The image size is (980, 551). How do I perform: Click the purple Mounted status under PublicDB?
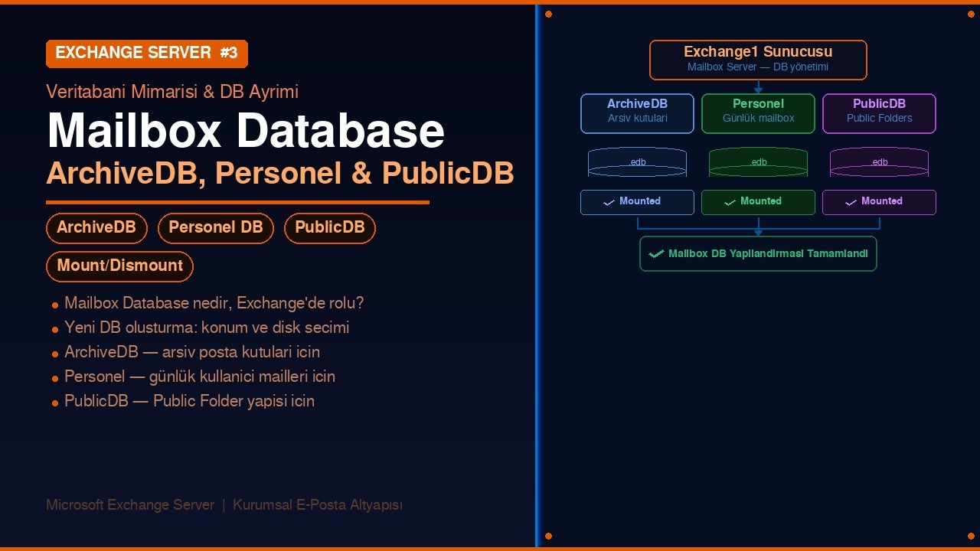(879, 202)
